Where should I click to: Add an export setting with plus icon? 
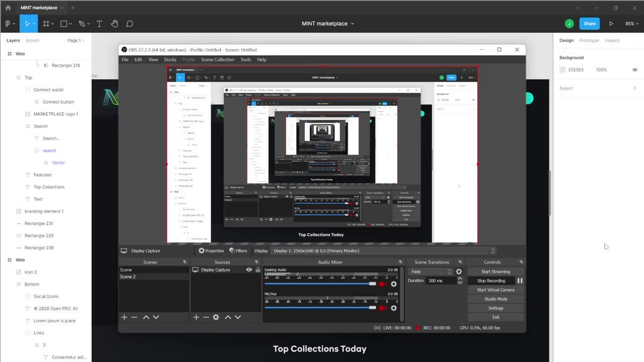[x=635, y=88]
